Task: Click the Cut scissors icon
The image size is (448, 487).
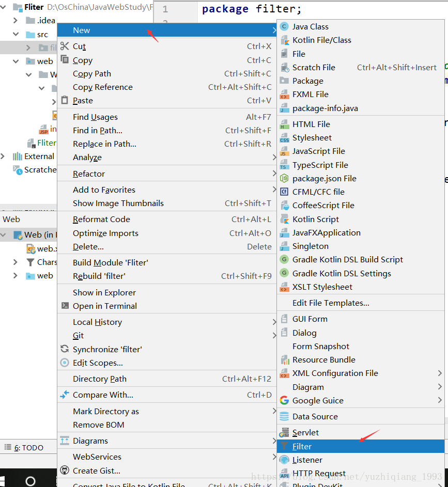Action: coord(65,46)
